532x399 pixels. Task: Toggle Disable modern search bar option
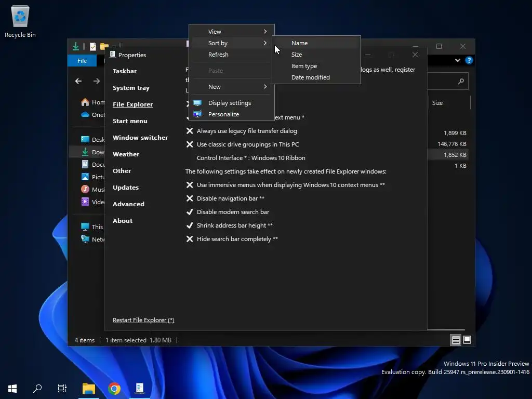[228, 212]
